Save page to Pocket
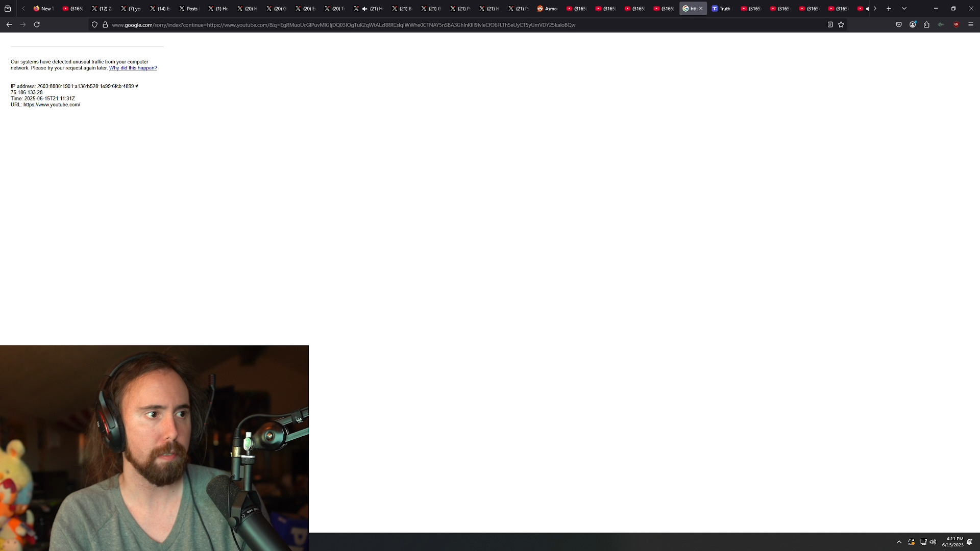 coord(899,24)
